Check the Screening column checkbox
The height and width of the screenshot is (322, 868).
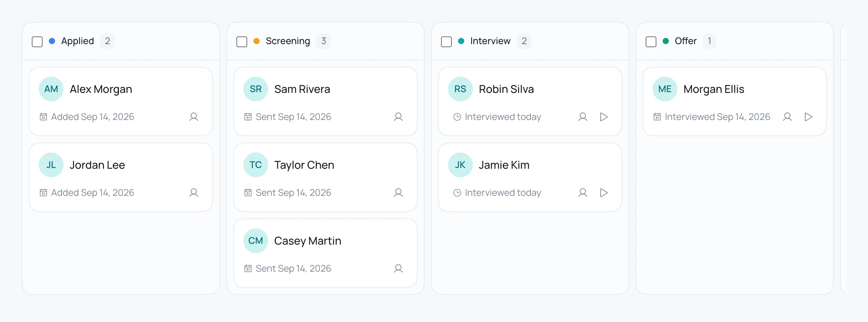click(242, 41)
